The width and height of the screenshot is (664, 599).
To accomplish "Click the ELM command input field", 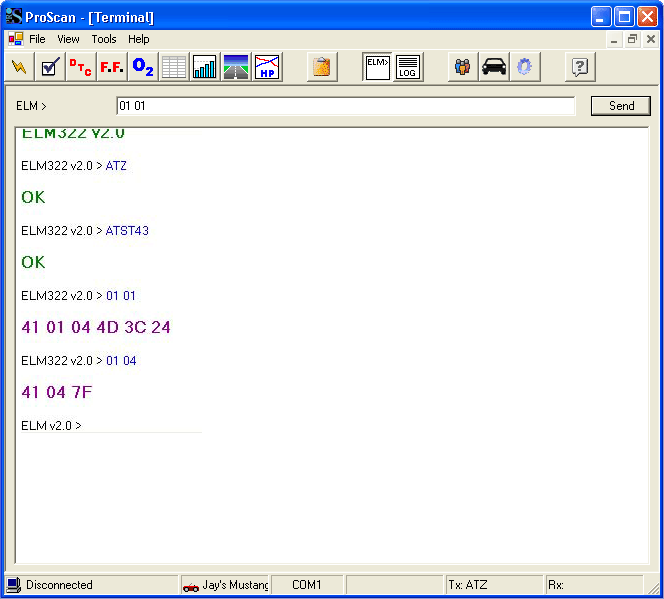I will tap(346, 105).
